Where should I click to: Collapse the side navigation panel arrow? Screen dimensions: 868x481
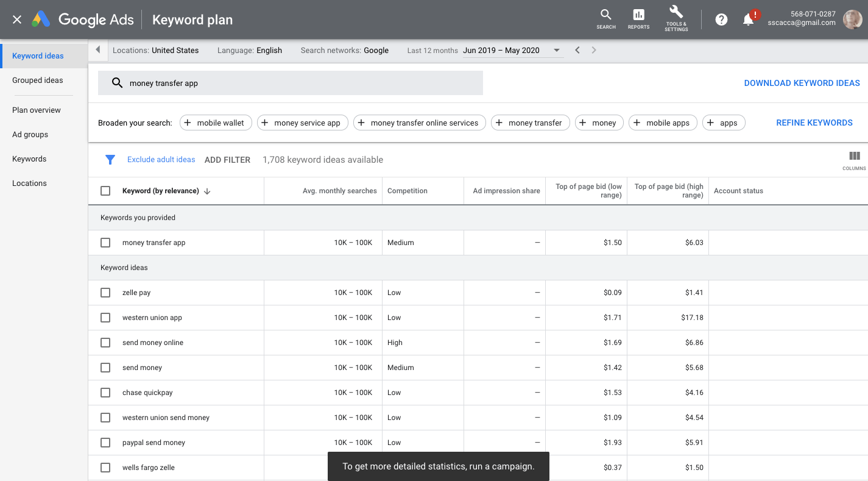pyautogui.click(x=98, y=51)
